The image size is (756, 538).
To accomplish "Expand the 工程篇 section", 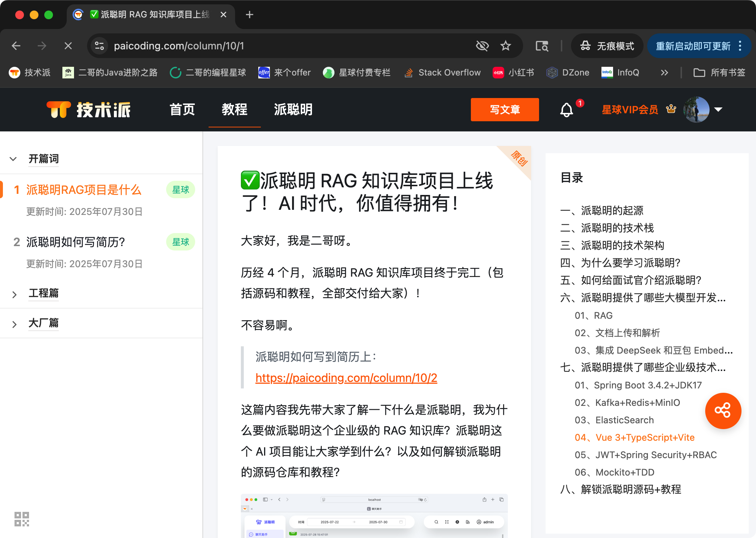I will (x=14, y=294).
